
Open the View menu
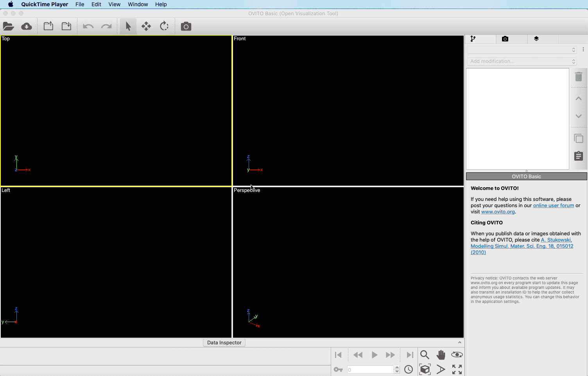point(114,4)
